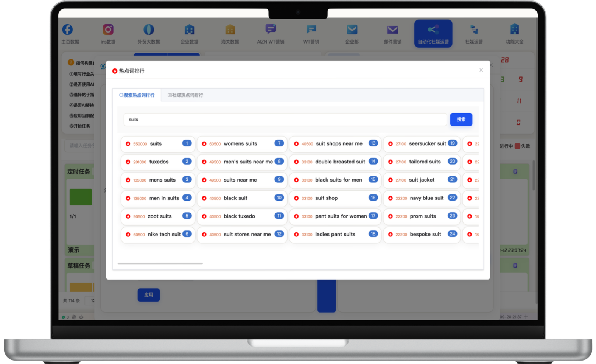This screenshot has width=596, height=364.
Task: Click the blue 搜索 button
Action: 461,120
